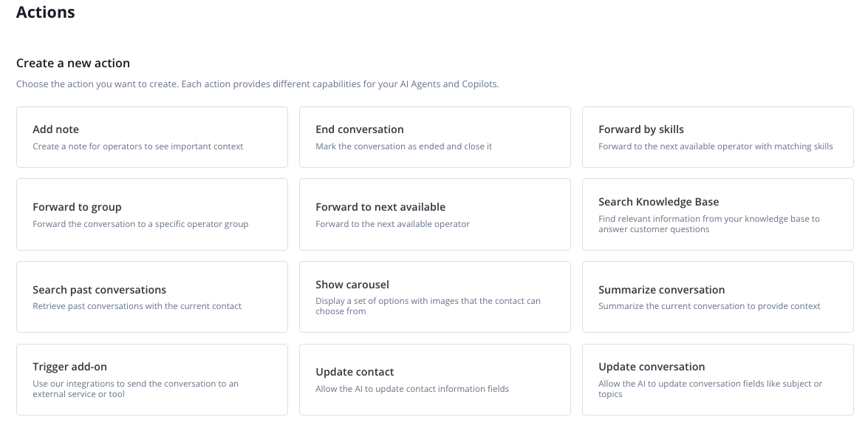Select the Add note action card
Screen dimensions: 868x434
151,137
